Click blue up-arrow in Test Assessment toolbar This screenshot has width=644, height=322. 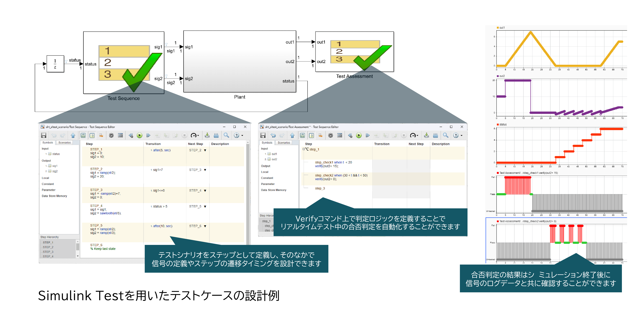pos(292,135)
